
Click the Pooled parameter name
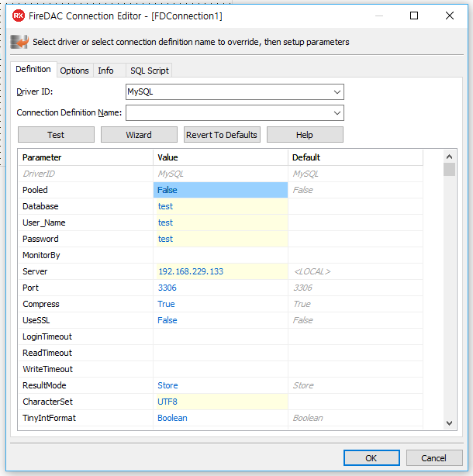(x=35, y=190)
